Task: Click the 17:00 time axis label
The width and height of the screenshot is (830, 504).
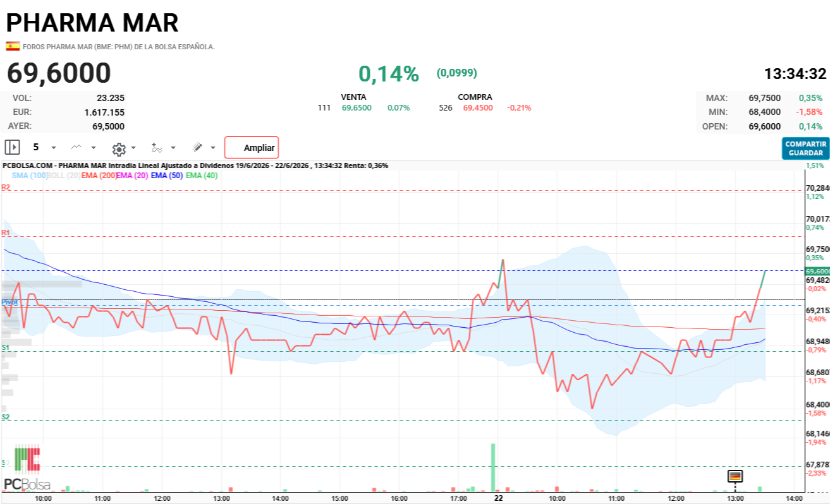Action: [x=458, y=498]
